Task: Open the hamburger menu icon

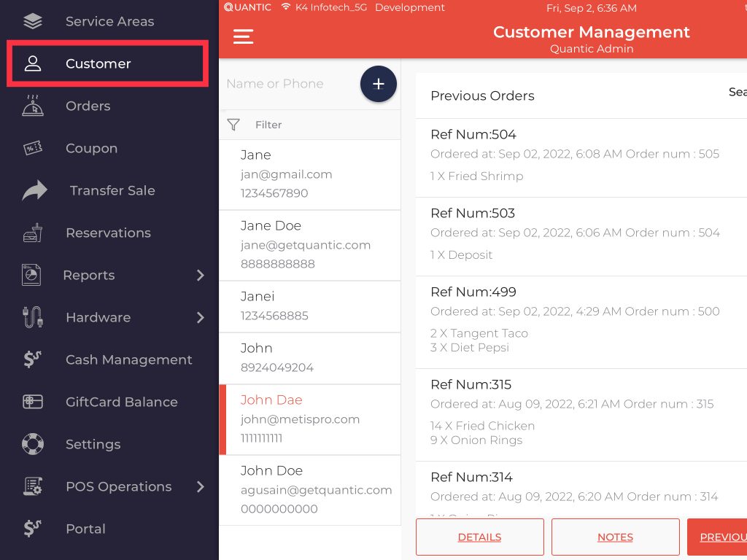Action: (x=243, y=36)
